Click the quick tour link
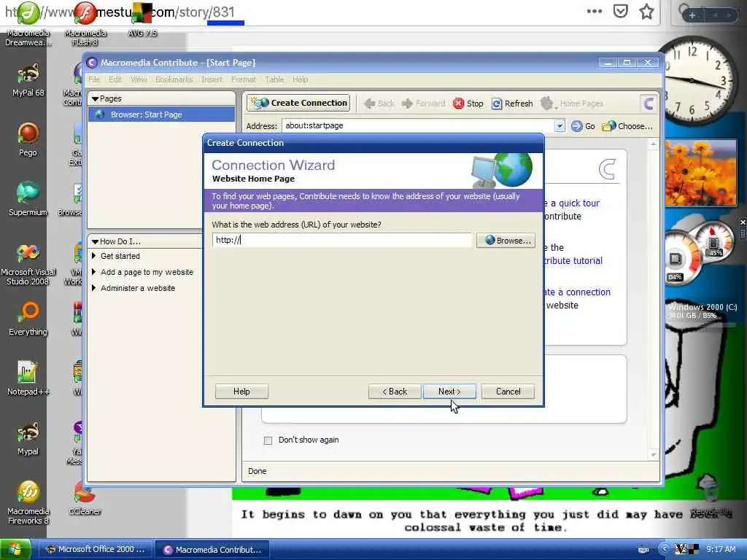 click(x=578, y=203)
